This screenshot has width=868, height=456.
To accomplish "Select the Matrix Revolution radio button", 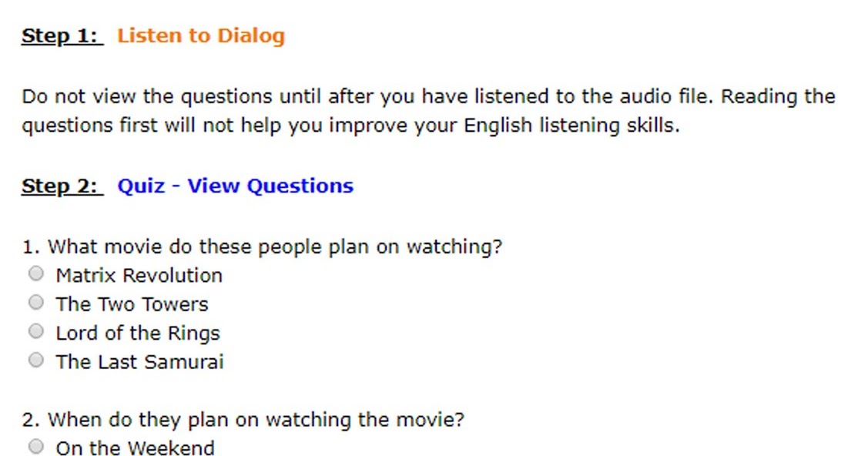I will coord(35,273).
